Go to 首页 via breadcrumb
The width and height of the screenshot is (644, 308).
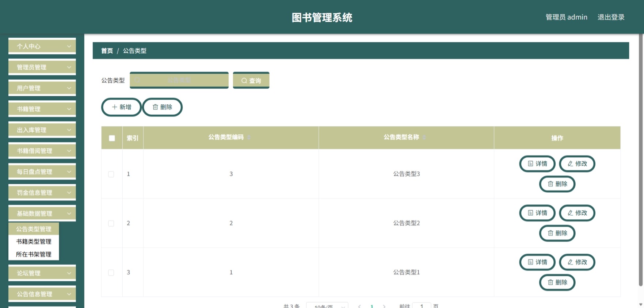[107, 51]
